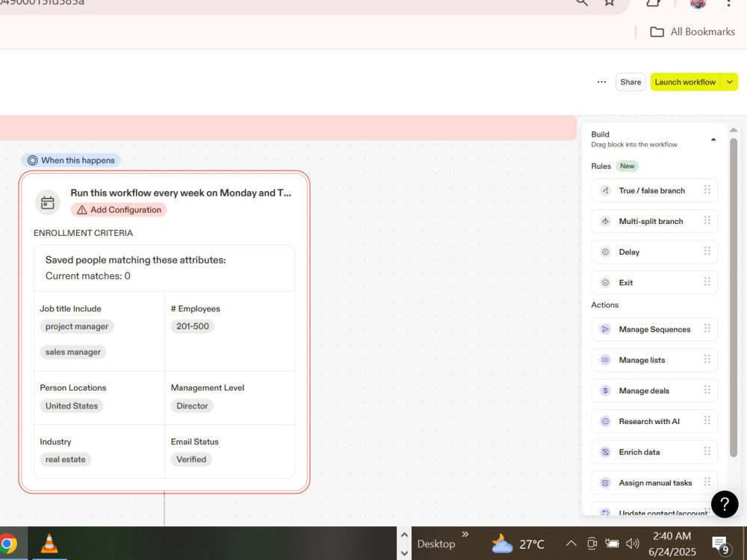Click the Delay clock icon
This screenshot has height=560, width=747.
coord(605,252)
